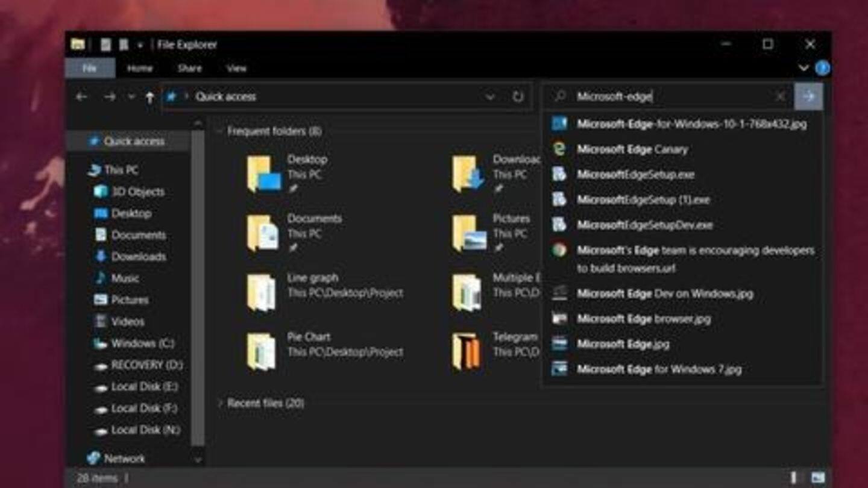868x488 pixels.
Task: Expand the Recent files section
Action: (x=222, y=403)
